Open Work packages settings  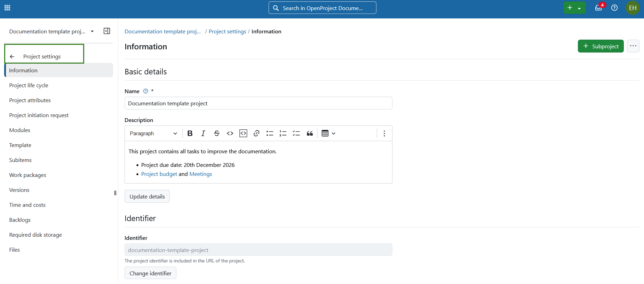click(58, 175)
